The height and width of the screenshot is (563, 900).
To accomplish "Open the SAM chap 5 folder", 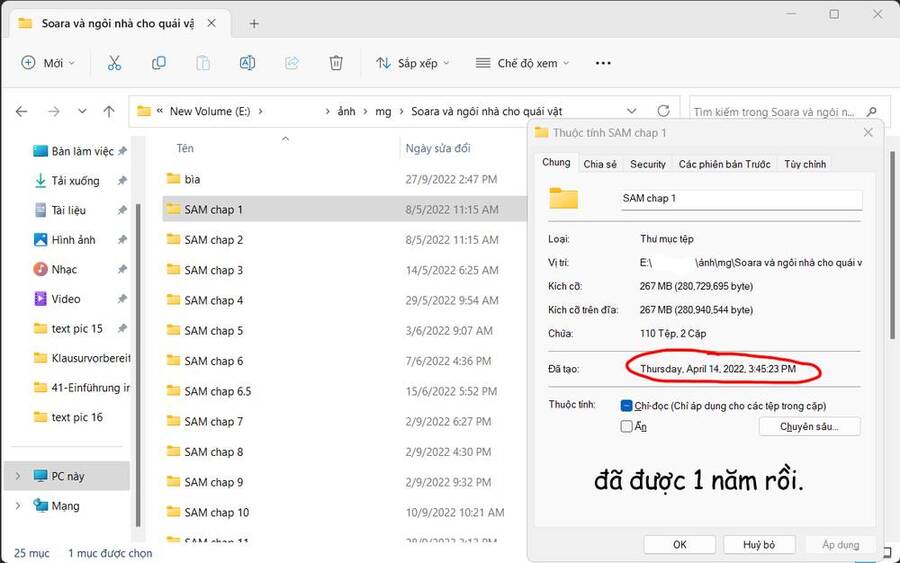I will (213, 331).
